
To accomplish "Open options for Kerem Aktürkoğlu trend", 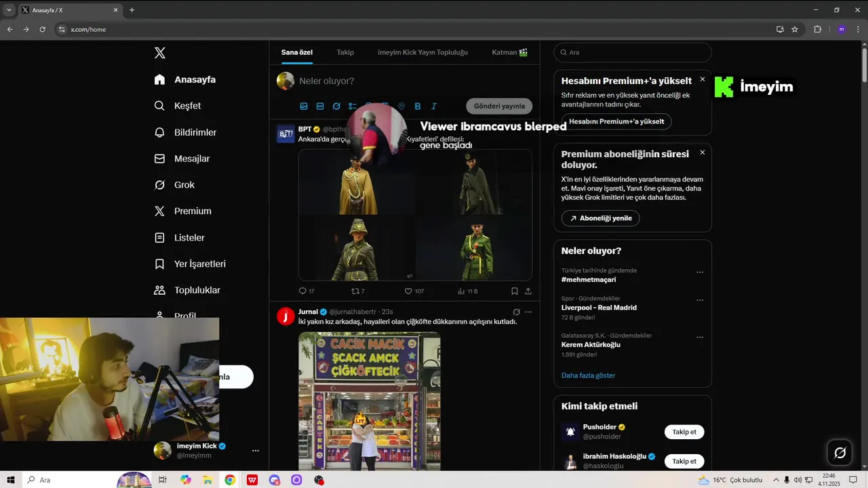I will point(700,338).
